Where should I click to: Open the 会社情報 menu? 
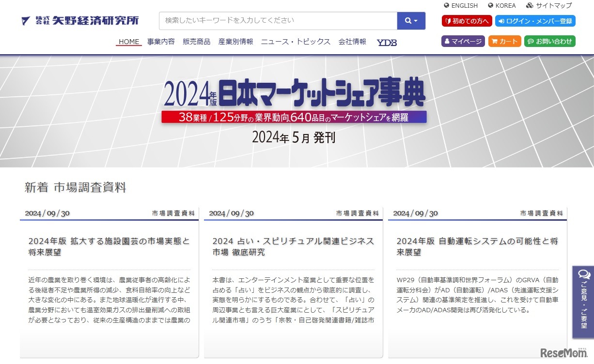coord(353,42)
